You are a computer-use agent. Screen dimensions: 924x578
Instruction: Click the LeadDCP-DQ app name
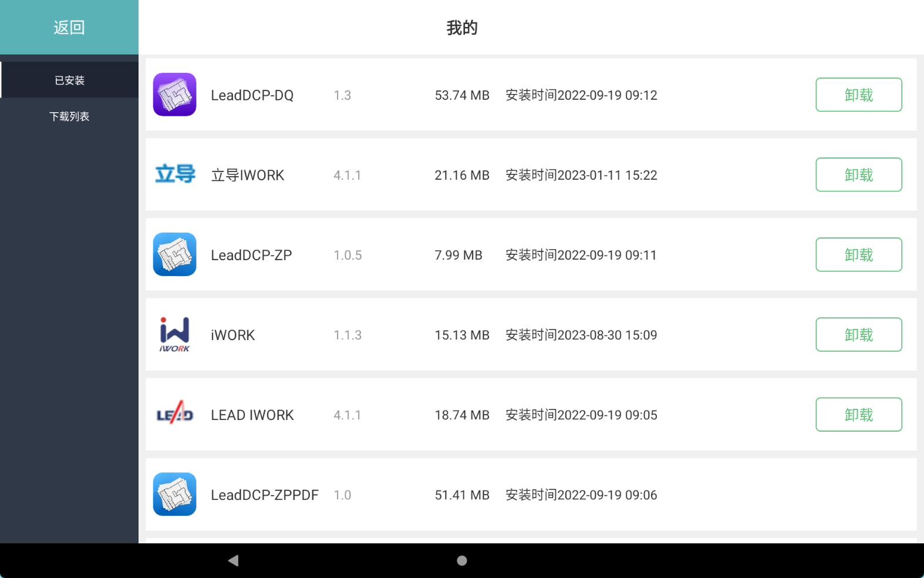(252, 95)
